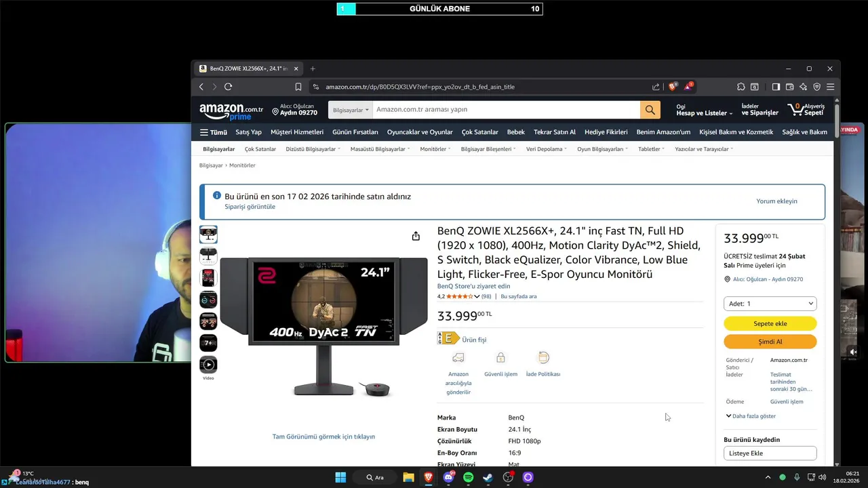
Task: Open Çok Satanlar in main nav
Action: pos(480,132)
